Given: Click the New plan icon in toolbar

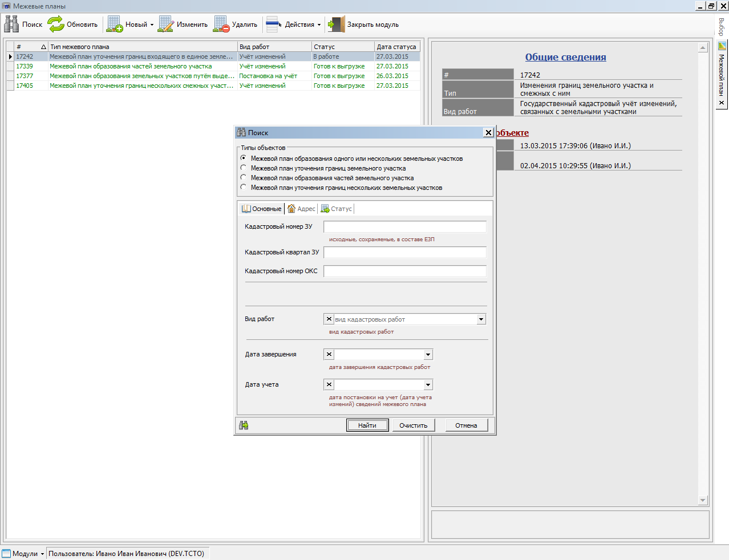Looking at the screenshot, I should [115, 25].
